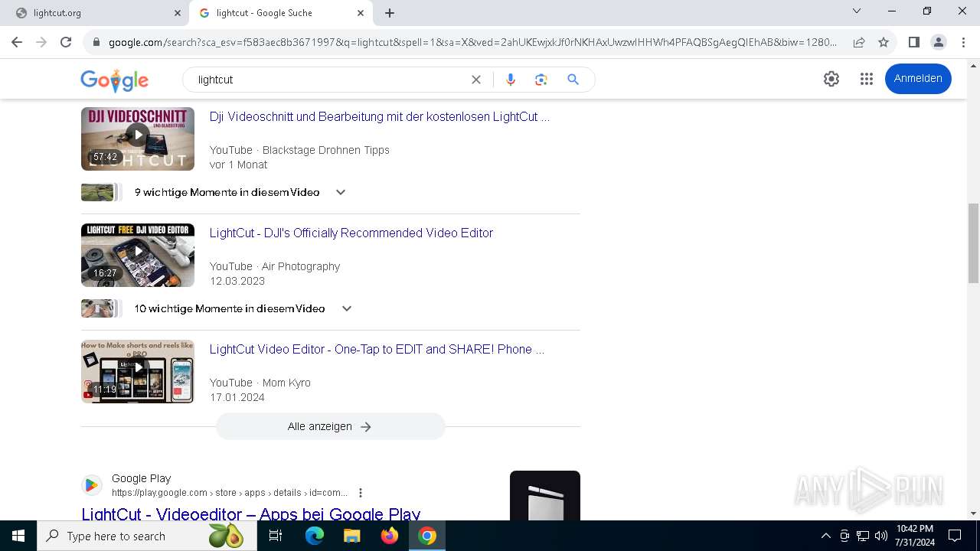Click the browser back arrow
Image resolution: width=980 pixels, height=551 pixels.
[17, 42]
